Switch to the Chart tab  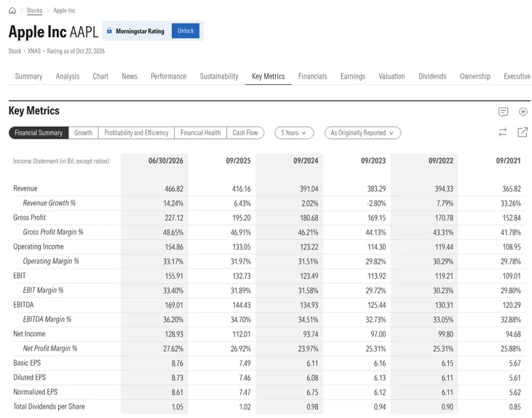pyautogui.click(x=100, y=76)
